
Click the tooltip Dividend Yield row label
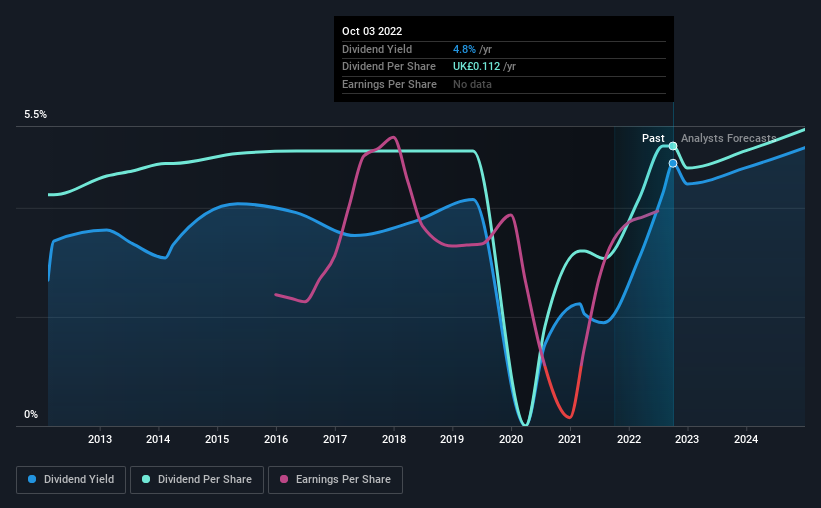pos(377,49)
